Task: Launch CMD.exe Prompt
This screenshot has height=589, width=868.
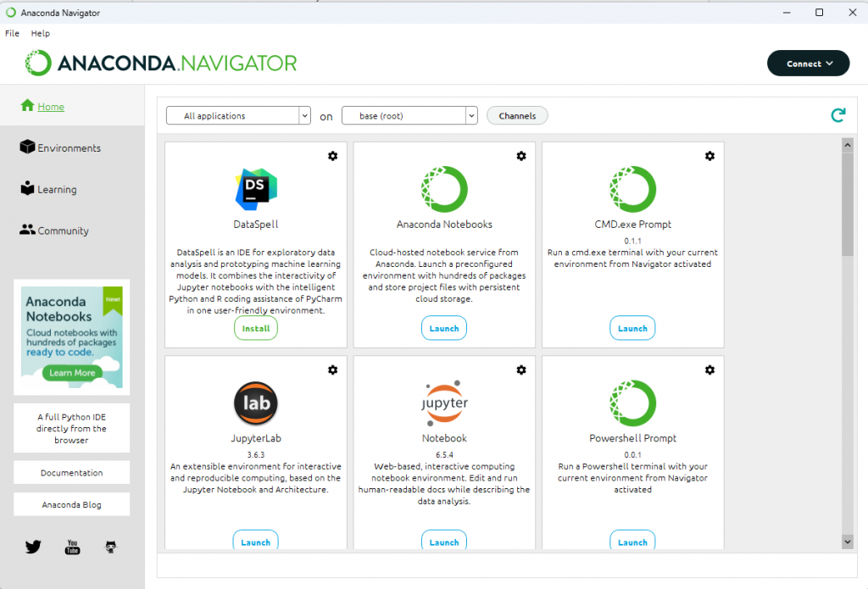Action: pyautogui.click(x=632, y=328)
